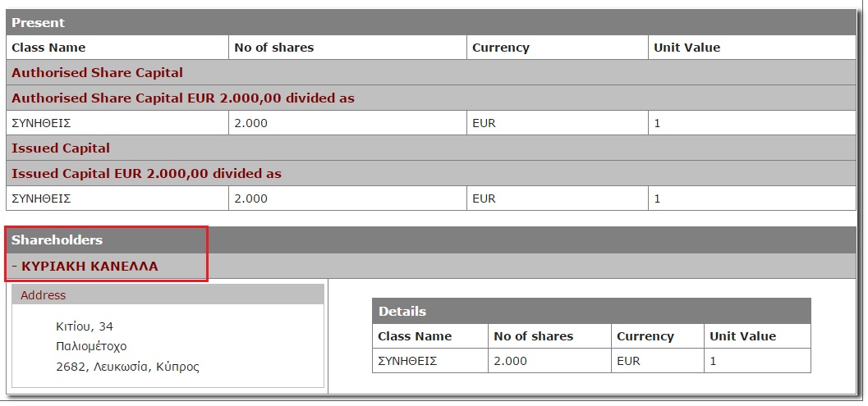
Task: Click the address line '2682, Λευκωσία, Κύπρος'
Action: 127,367
